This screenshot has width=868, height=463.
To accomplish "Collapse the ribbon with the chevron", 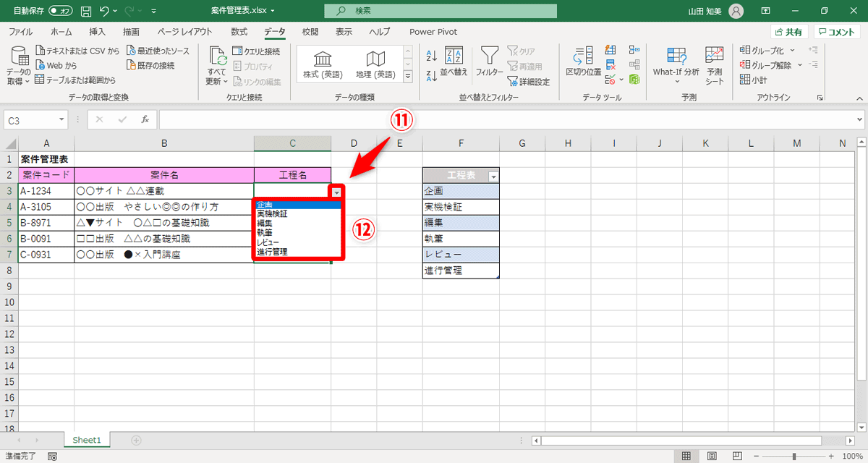I will (x=859, y=98).
